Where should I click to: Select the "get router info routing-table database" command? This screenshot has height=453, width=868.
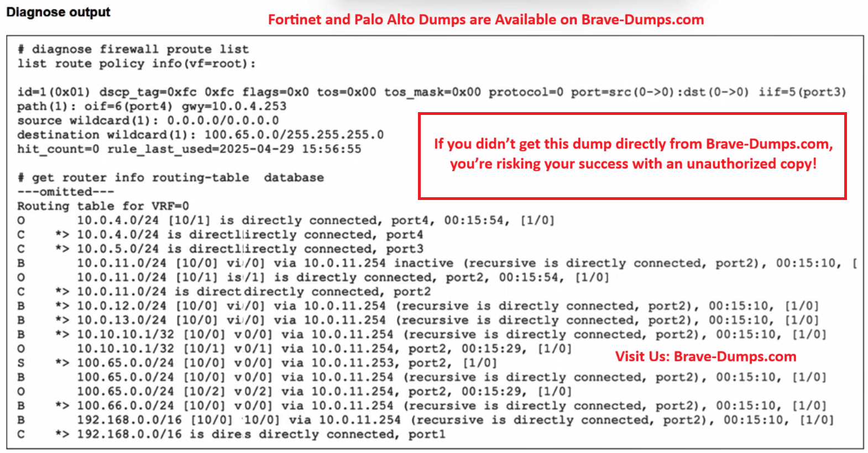point(171,178)
